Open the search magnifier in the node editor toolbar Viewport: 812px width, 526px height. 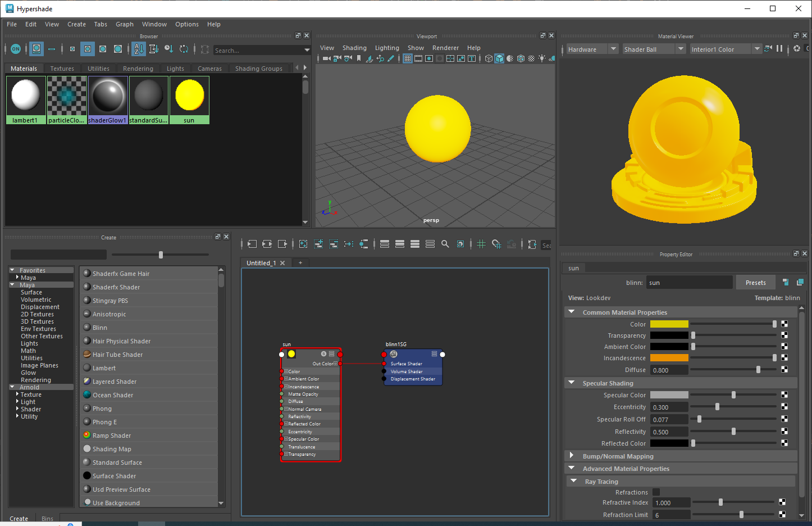445,244
